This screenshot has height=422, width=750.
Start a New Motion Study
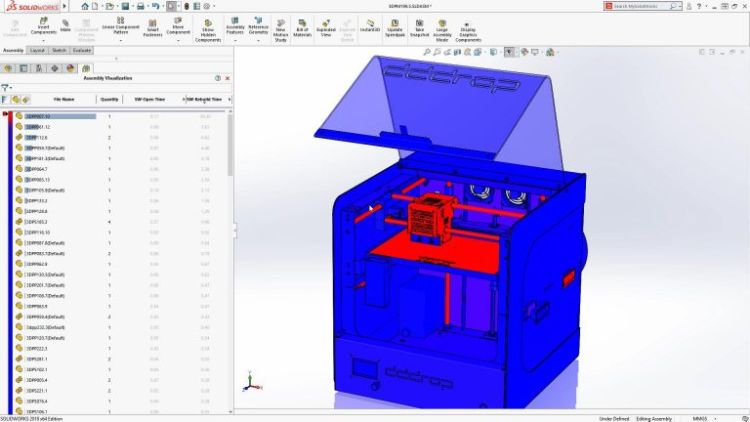tap(281, 31)
